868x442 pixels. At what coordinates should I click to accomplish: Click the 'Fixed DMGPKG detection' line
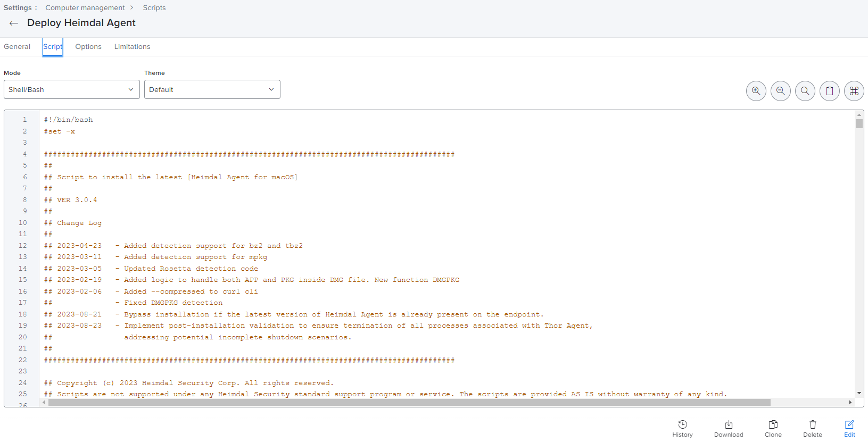point(133,303)
